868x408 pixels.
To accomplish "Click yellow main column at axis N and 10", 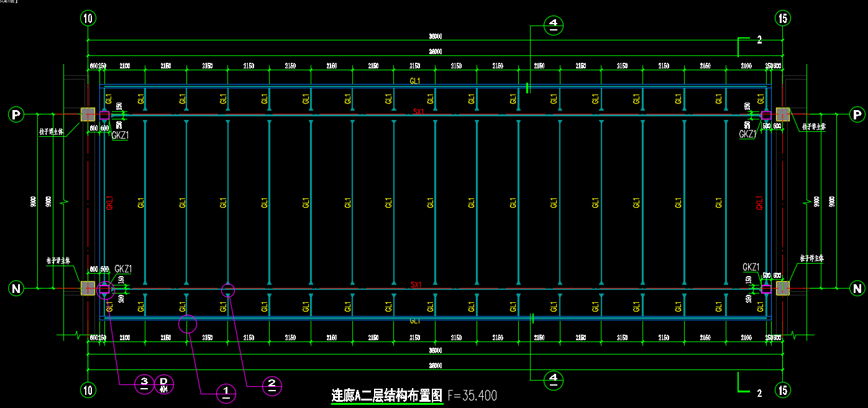I will pyautogui.click(x=88, y=287).
